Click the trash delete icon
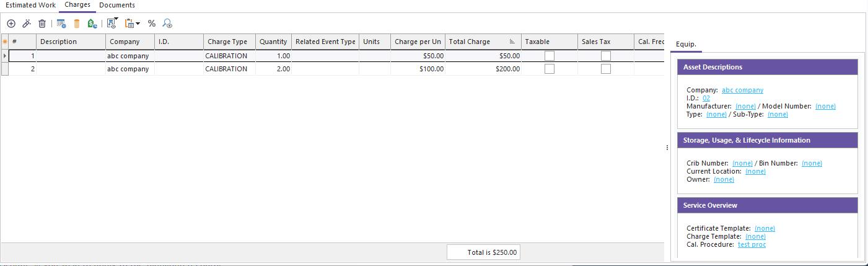868x266 pixels. click(x=42, y=24)
